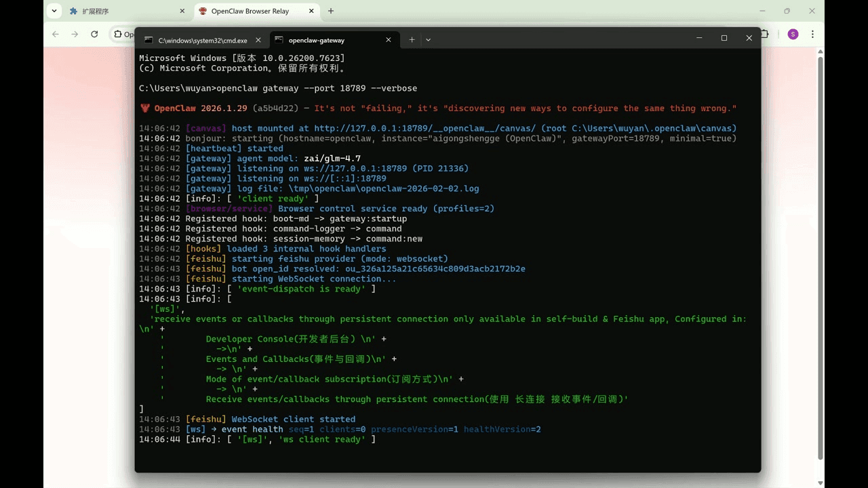Close the OpenClaw Browser Relay tab

311,12
